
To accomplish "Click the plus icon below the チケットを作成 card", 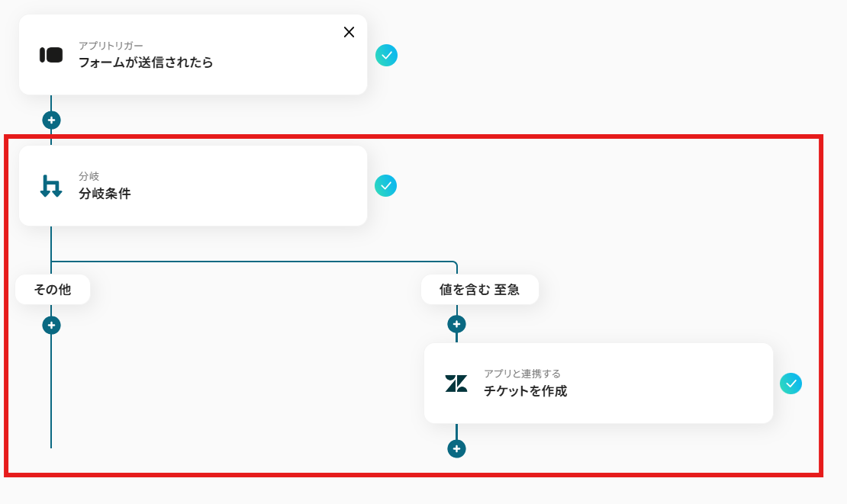I will (456, 449).
